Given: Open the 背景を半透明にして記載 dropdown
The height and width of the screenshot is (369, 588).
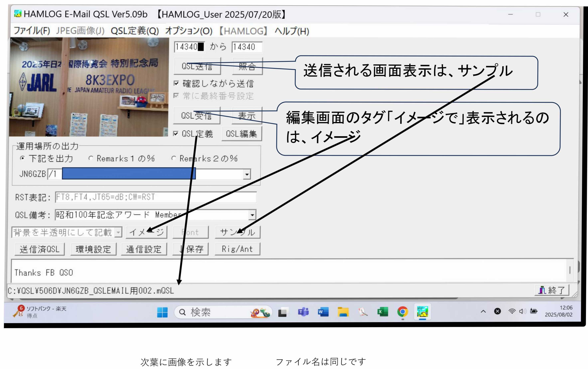Looking at the screenshot, I should pos(118,232).
